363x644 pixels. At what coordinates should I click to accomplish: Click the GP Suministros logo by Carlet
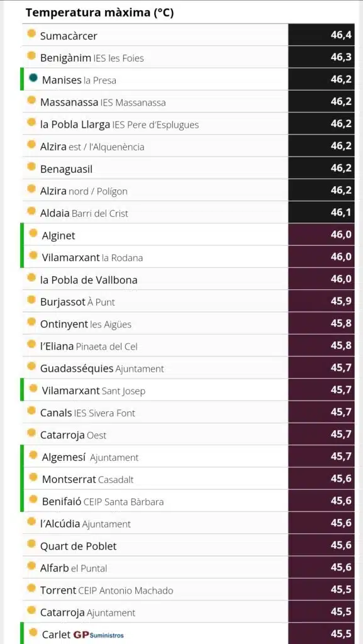(x=99, y=635)
